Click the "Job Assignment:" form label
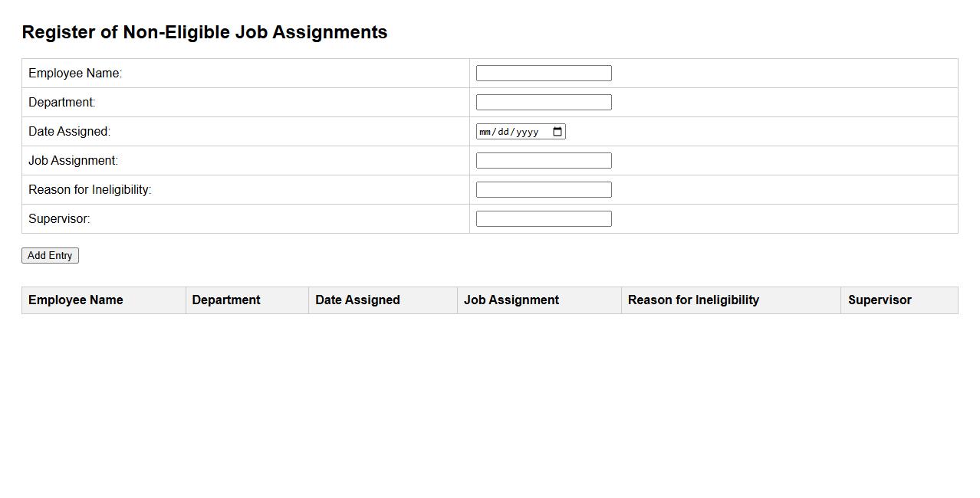Viewport: 980px width, 498px height. 73,161
